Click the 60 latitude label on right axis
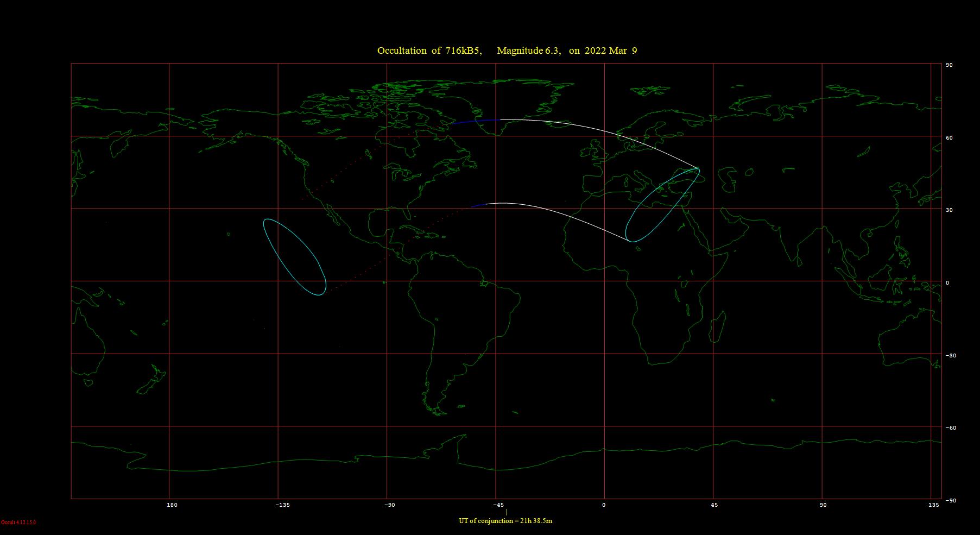The image size is (980, 535). (x=949, y=138)
